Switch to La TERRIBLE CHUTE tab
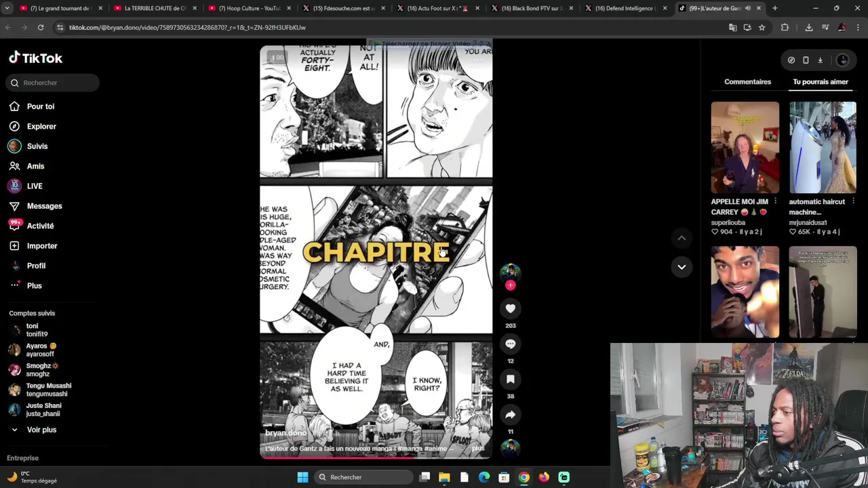Screen dimensions: 868x488 pyautogui.click(x=155, y=8)
